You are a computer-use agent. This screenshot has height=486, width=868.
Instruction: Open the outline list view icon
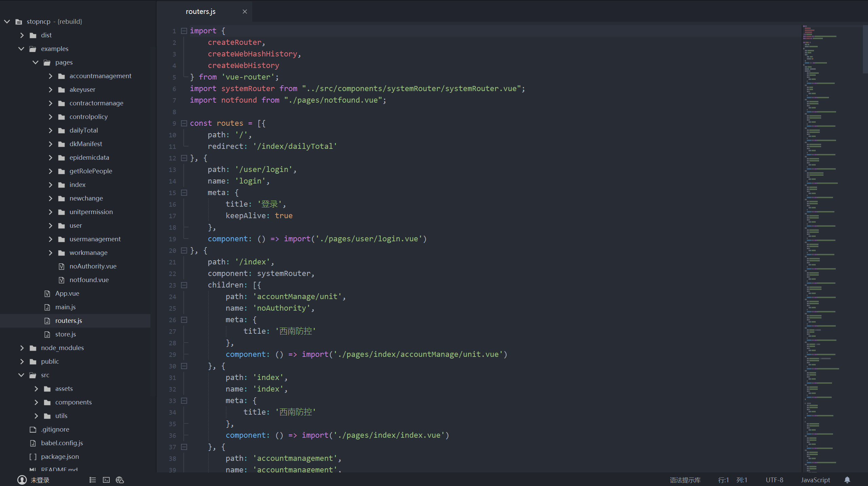pos(93,480)
